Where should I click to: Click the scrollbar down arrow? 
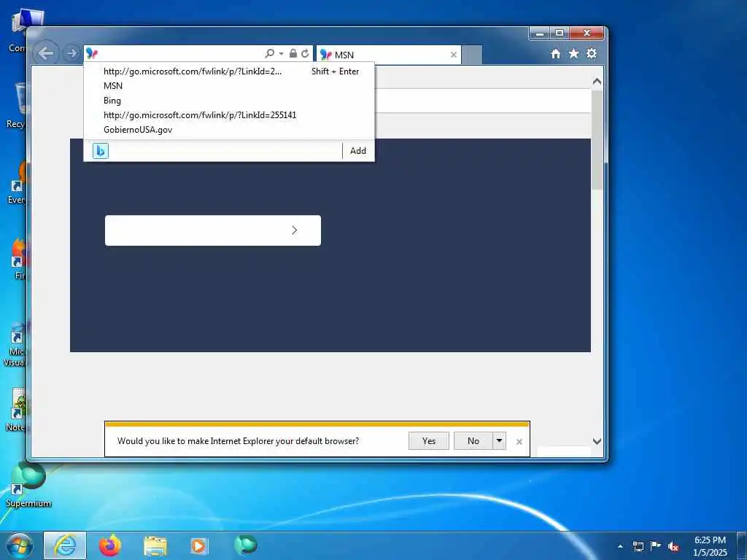[x=597, y=441]
